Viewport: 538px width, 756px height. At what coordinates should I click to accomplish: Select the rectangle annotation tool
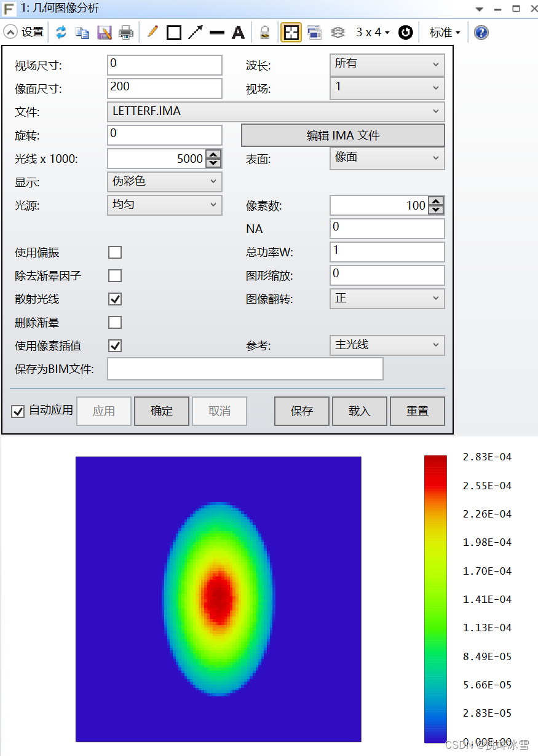point(174,32)
